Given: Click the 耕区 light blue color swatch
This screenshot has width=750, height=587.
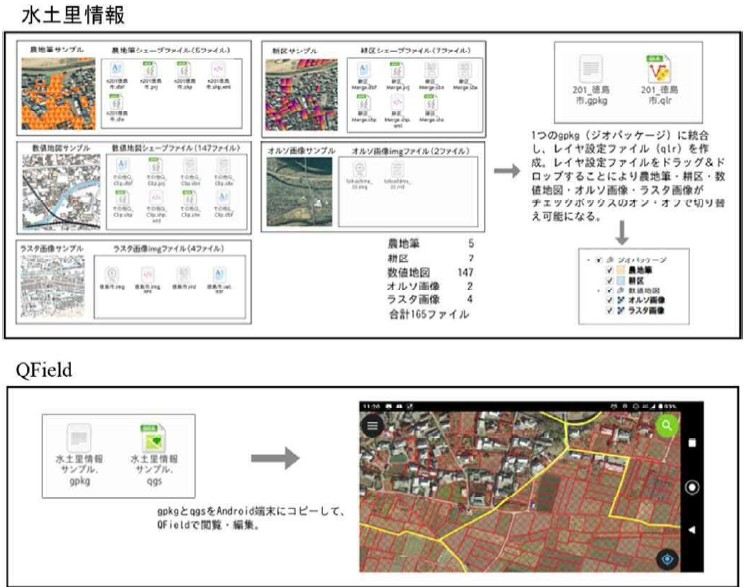Looking at the screenshot, I should pos(620,281).
